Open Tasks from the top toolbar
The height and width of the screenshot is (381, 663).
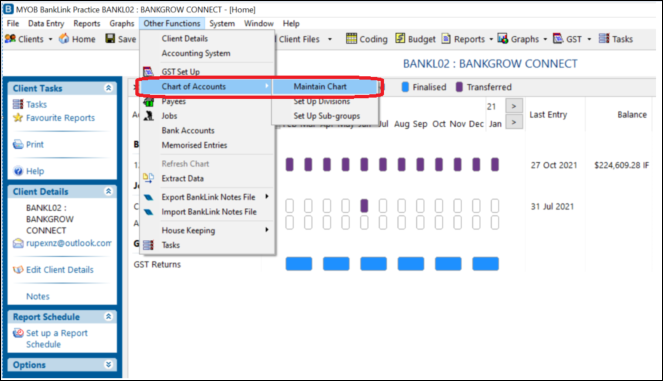(x=616, y=39)
